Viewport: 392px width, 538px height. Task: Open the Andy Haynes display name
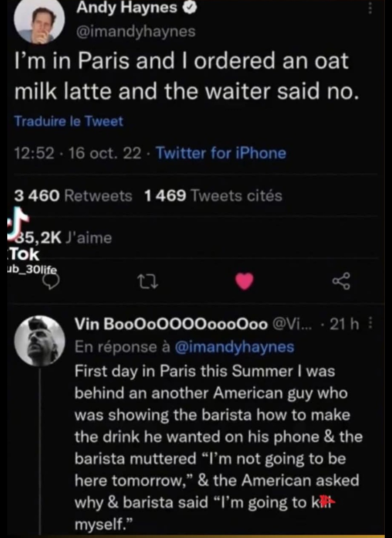126,8
